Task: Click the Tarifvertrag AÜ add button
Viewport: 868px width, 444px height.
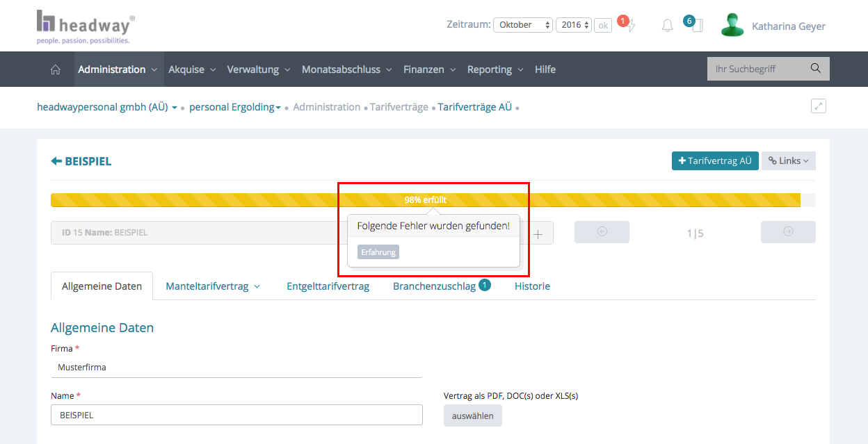Action: (714, 161)
